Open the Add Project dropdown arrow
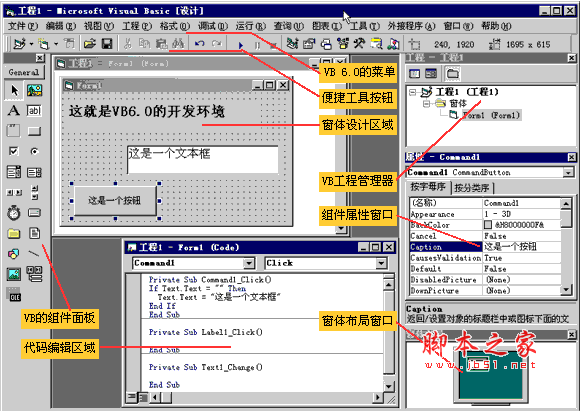583x411 pixels. point(31,44)
